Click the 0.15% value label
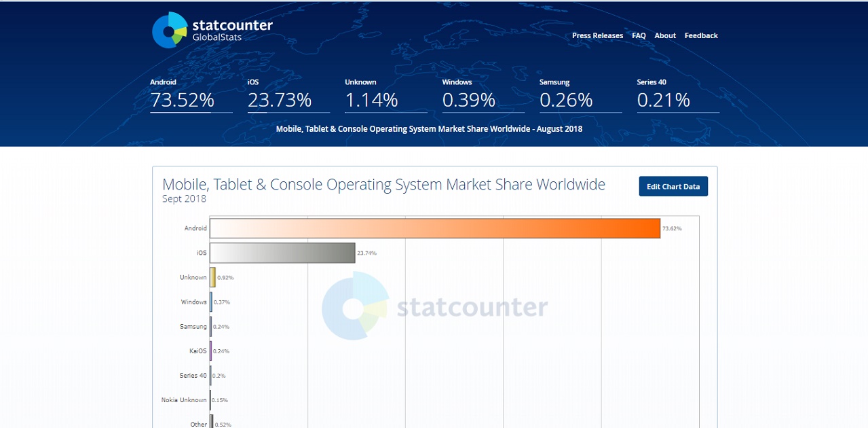This screenshot has height=428, width=868. (x=220, y=399)
